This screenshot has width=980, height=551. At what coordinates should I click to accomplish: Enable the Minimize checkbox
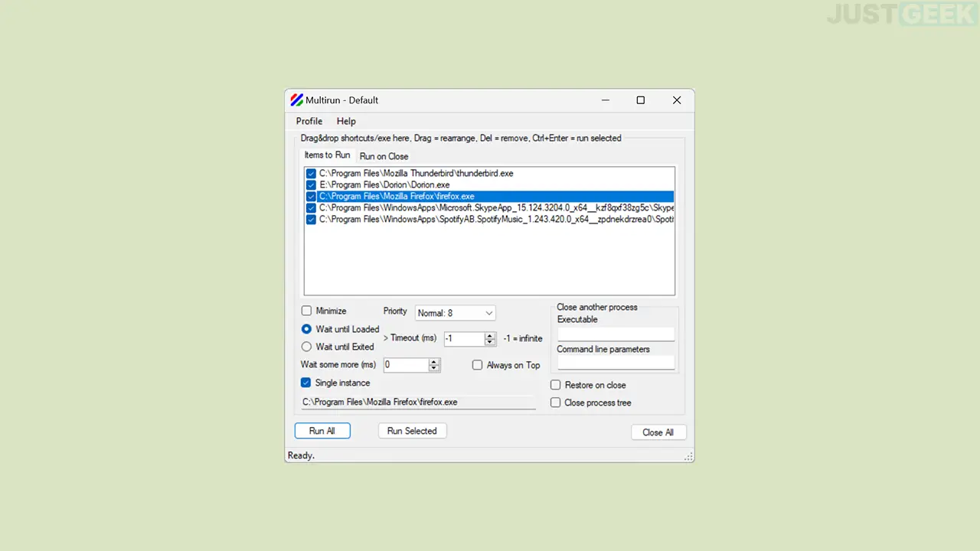pos(306,311)
